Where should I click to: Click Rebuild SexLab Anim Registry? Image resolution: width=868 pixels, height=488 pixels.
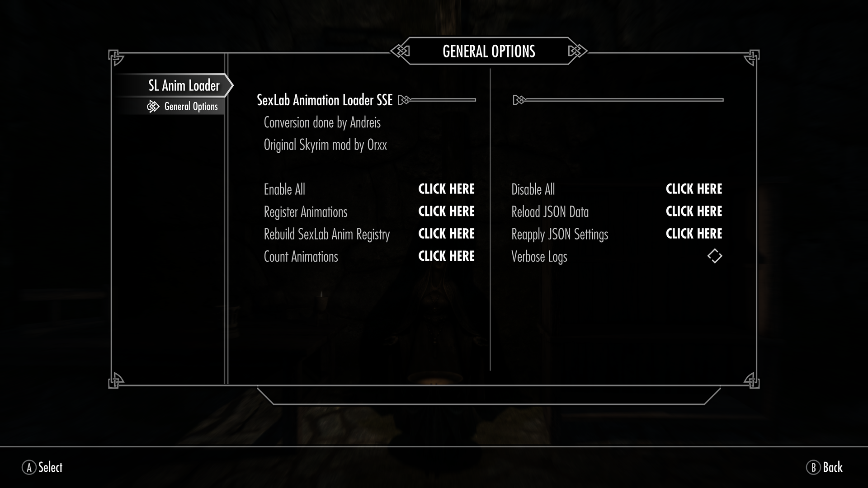coord(446,233)
